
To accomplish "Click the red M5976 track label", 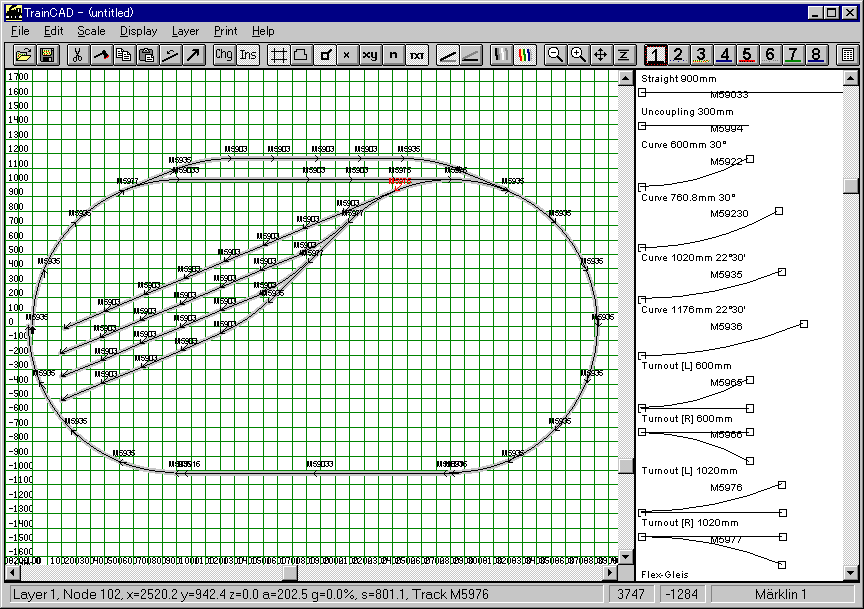I will (x=399, y=181).
